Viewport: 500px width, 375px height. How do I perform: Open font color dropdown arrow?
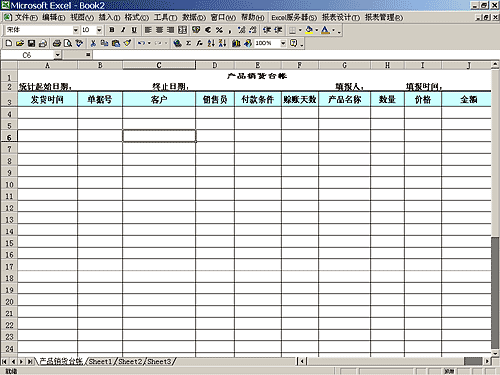[x=333, y=30]
